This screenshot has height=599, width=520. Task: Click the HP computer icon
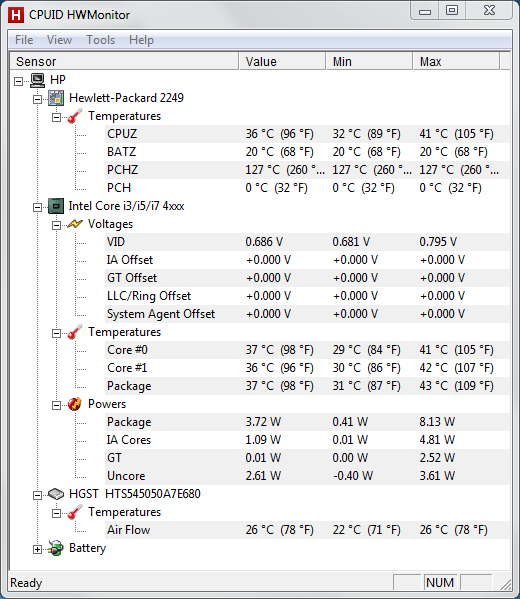pyautogui.click(x=37, y=80)
